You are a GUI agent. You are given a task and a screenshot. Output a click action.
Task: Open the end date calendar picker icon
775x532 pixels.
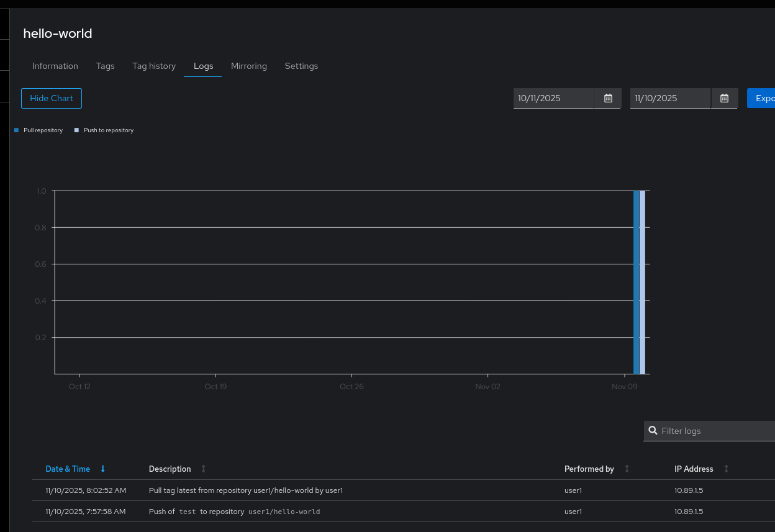(724, 98)
